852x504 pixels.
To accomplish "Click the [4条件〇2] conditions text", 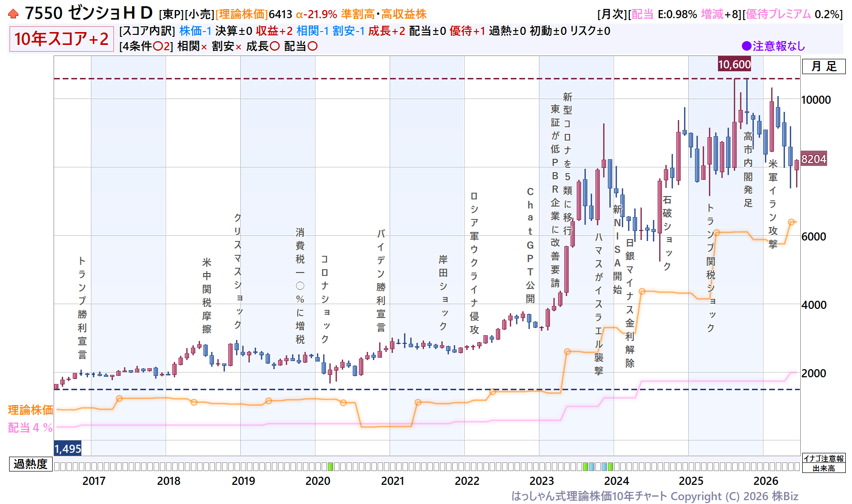I will coord(146,46).
